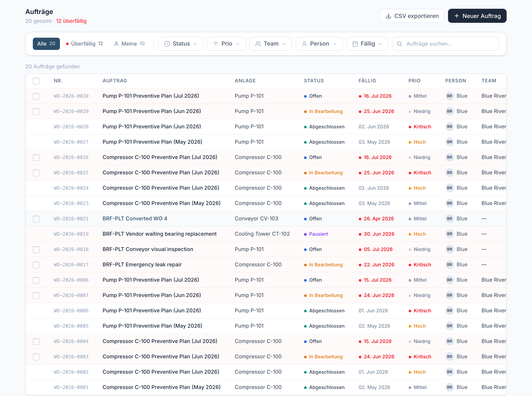
Task: Click the people icon in Team filter
Action: pyautogui.click(x=258, y=44)
